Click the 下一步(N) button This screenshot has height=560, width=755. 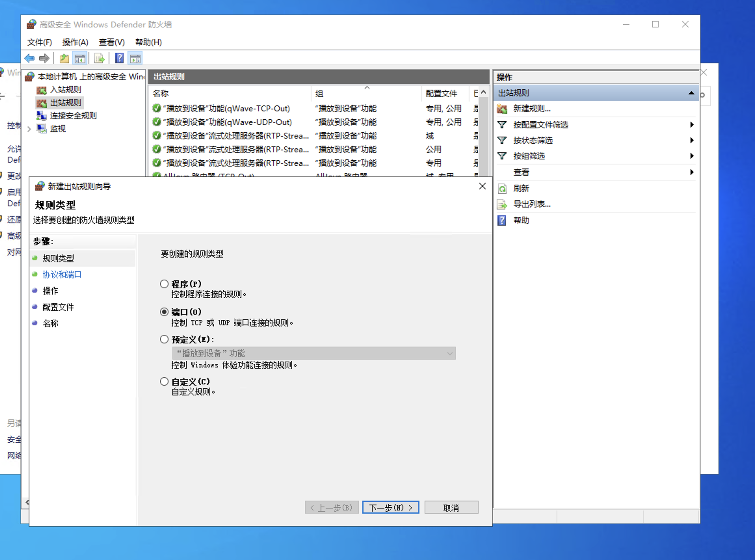[391, 507]
